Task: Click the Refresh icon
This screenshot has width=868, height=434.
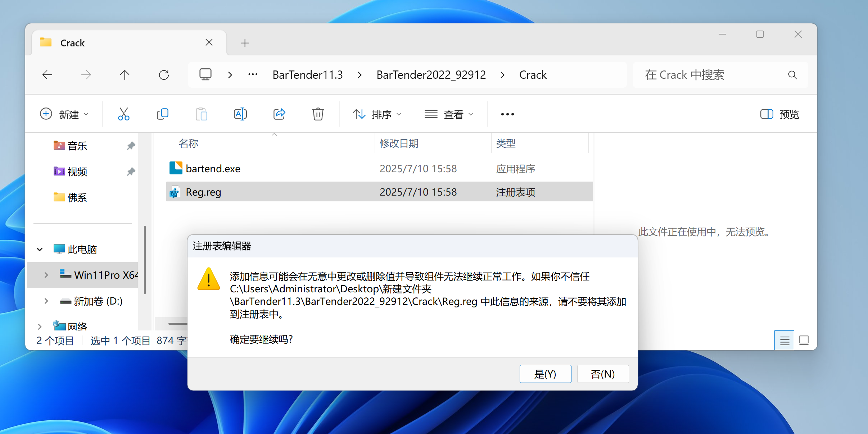Action: pyautogui.click(x=164, y=75)
